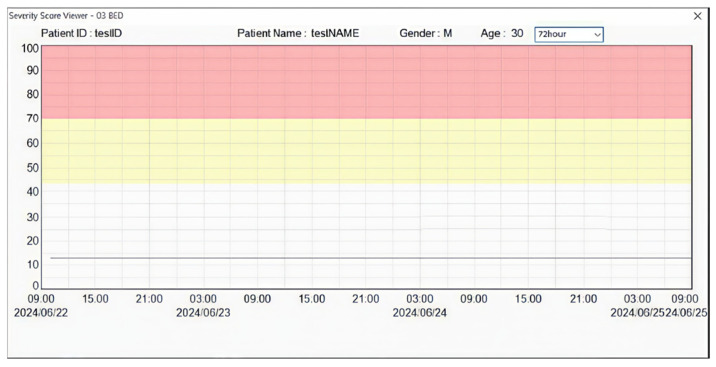Click the Patient Name : tesINAME text
Image resolution: width=716 pixels, height=367 pixels.
coord(298,33)
